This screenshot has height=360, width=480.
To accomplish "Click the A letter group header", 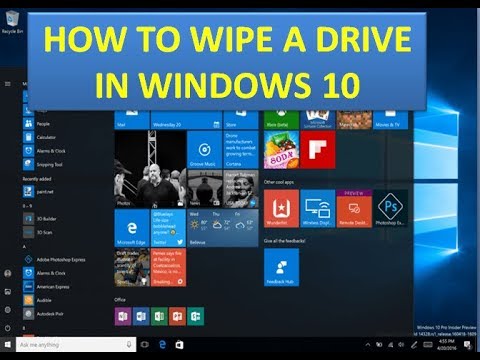I will pos(24,247).
